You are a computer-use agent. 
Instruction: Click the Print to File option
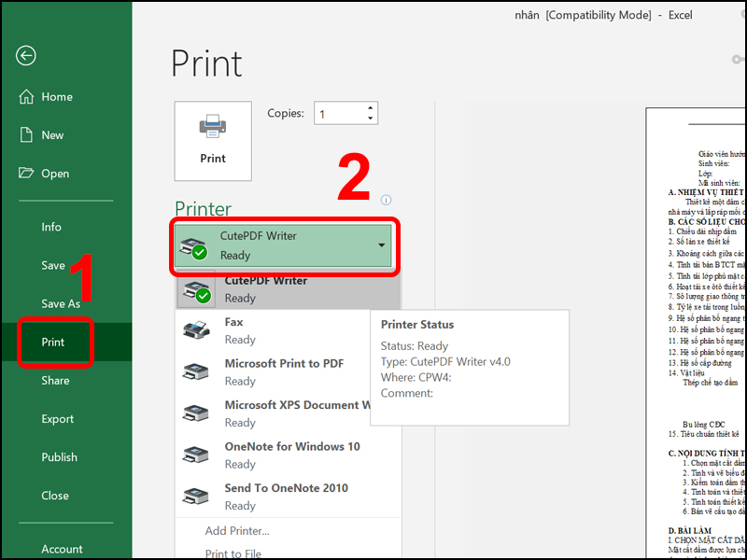[233, 553]
